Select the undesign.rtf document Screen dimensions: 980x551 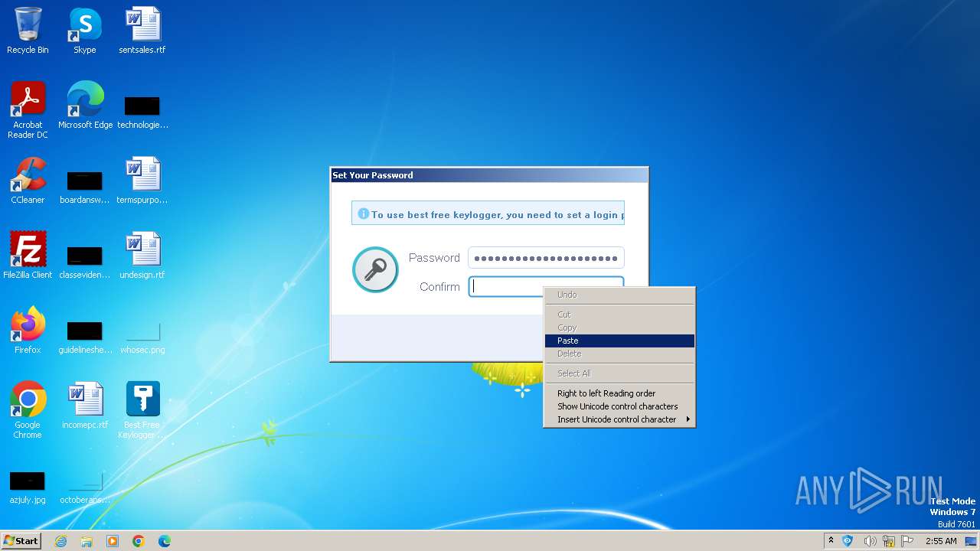pyautogui.click(x=142, y=256)
